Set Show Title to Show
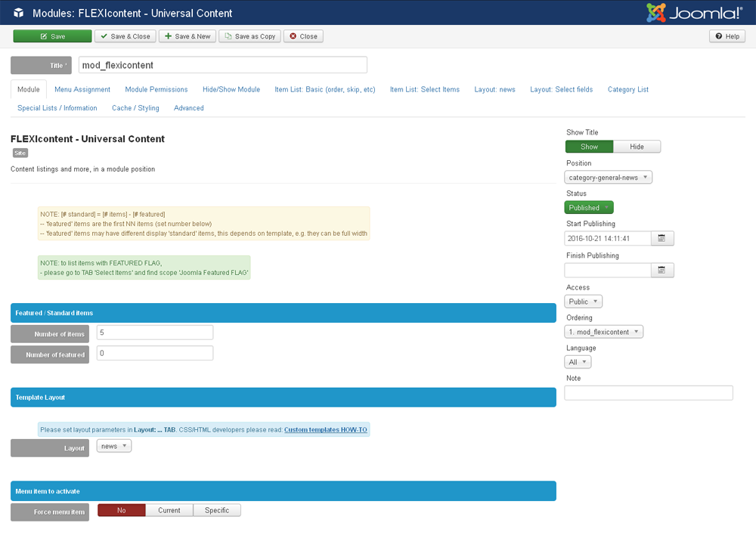This screenshot has height=560, width=756. [589, 147]
